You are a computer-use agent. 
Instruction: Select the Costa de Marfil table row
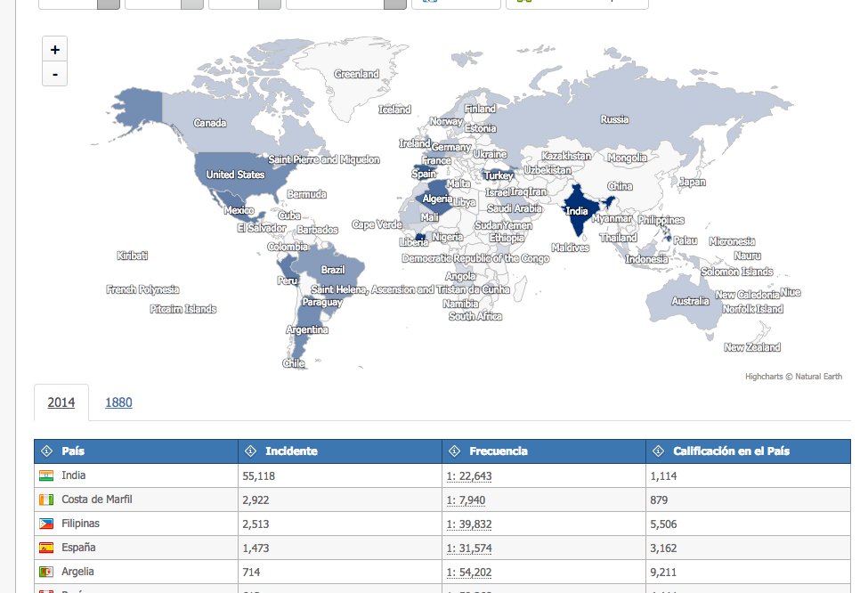[442, 500]
